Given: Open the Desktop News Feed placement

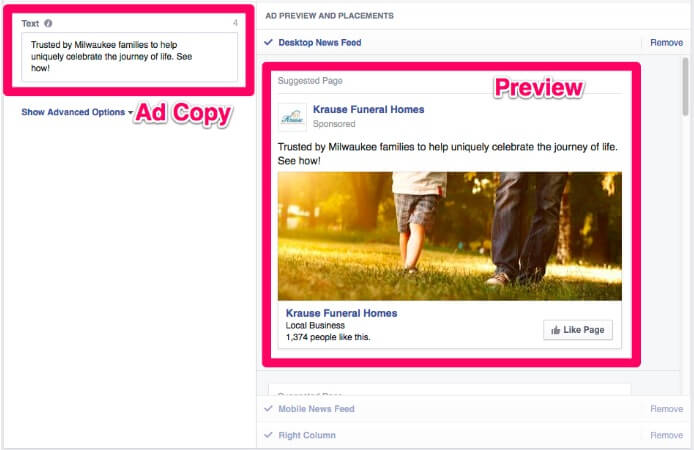Looking at the screenshot, I should 320,42.
